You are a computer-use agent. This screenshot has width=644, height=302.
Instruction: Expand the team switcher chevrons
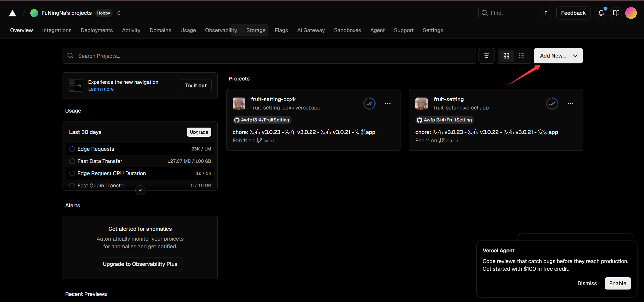pyautogui.click(x=119, y=13)
